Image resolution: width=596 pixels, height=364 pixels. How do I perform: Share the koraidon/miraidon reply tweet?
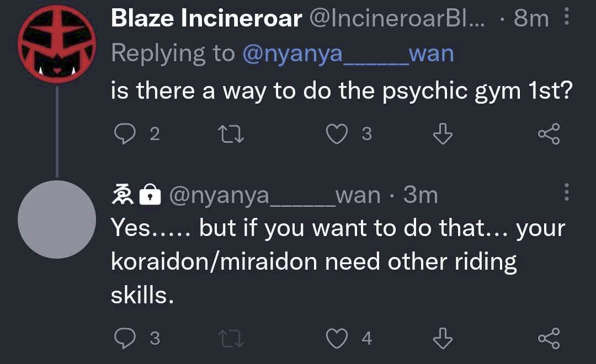click(549, 338)
